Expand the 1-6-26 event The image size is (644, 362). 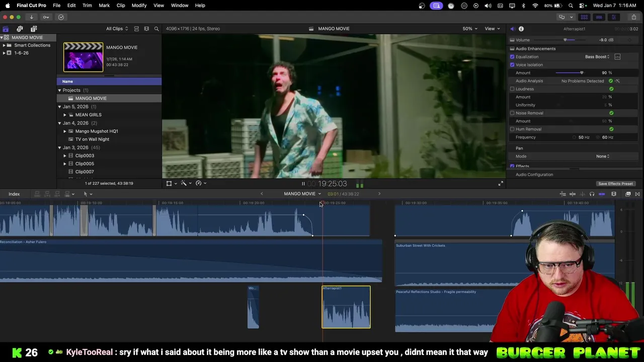click(4, 53)
